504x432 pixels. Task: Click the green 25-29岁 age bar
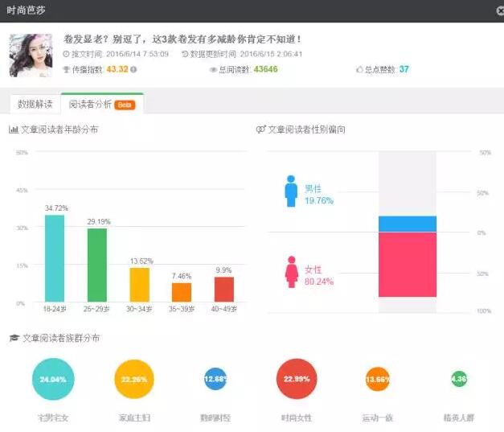point(97,265)
